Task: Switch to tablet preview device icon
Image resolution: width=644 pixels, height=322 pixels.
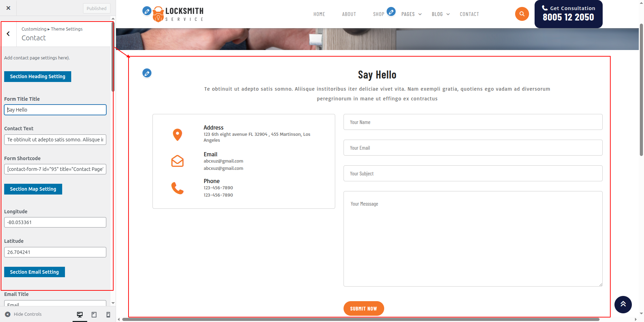Action: pos(94,314)
